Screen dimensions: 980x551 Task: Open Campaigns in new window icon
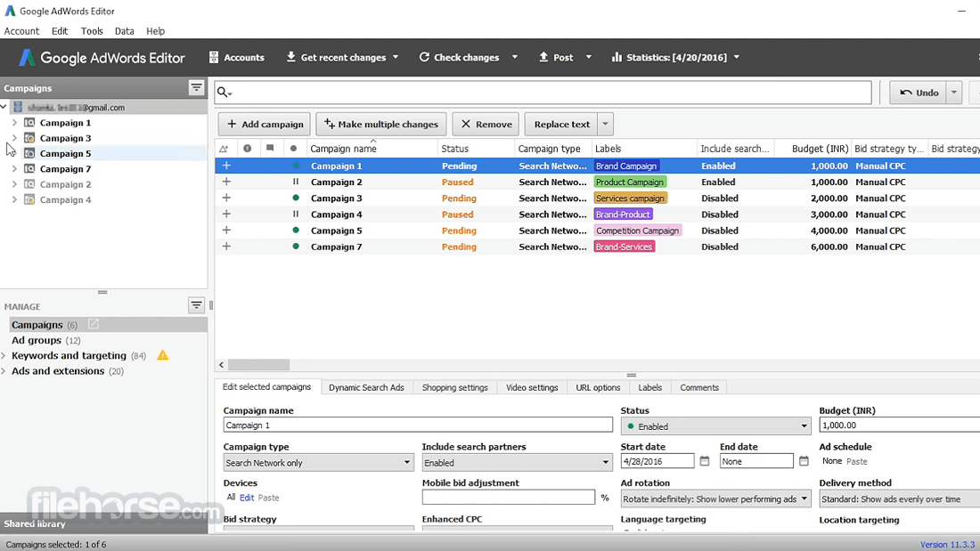point(93,325)
